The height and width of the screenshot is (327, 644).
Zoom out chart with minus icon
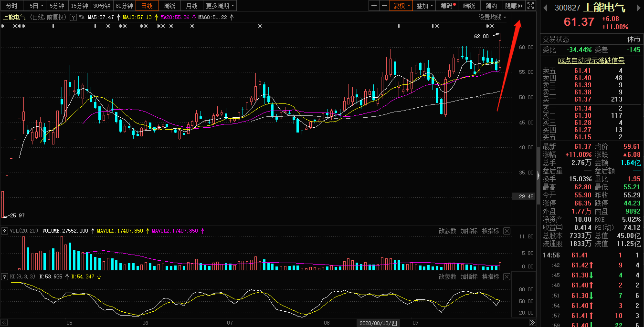[384, 6]
